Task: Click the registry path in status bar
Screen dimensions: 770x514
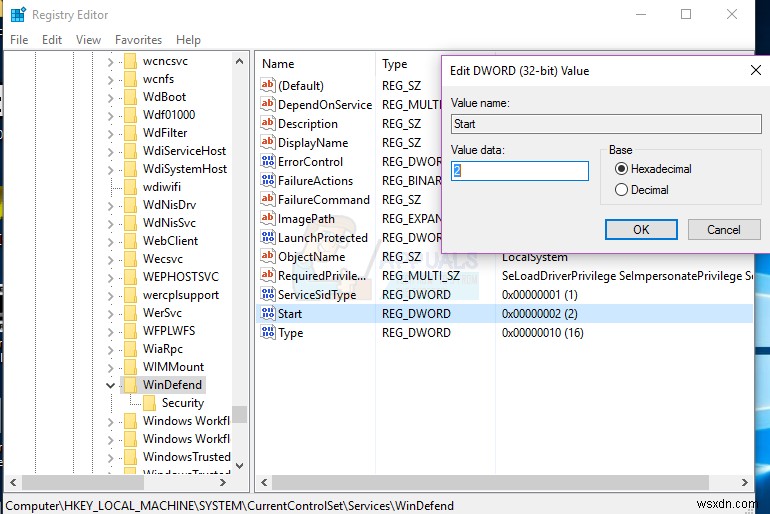Action: [x=229, y=506]
